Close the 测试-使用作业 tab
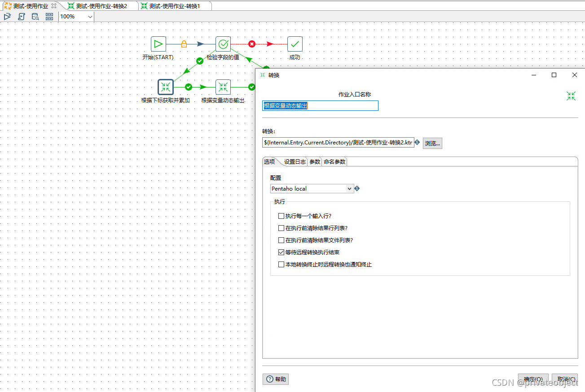The height and width of the screenshot is (392, 585). [54, 6]
